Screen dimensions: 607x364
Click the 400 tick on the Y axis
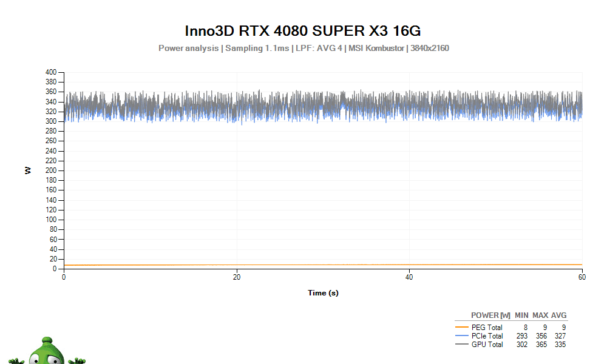click(x=51, y=72)
